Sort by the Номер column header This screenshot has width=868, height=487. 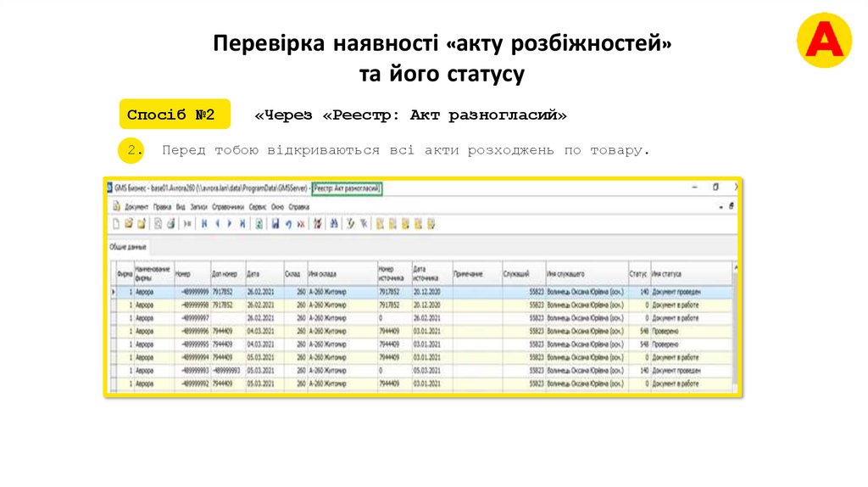pyautogui.click(x=192, y=274)
